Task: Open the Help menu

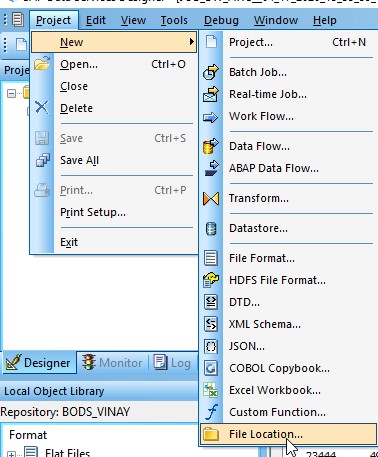Action: coord(324,20)
